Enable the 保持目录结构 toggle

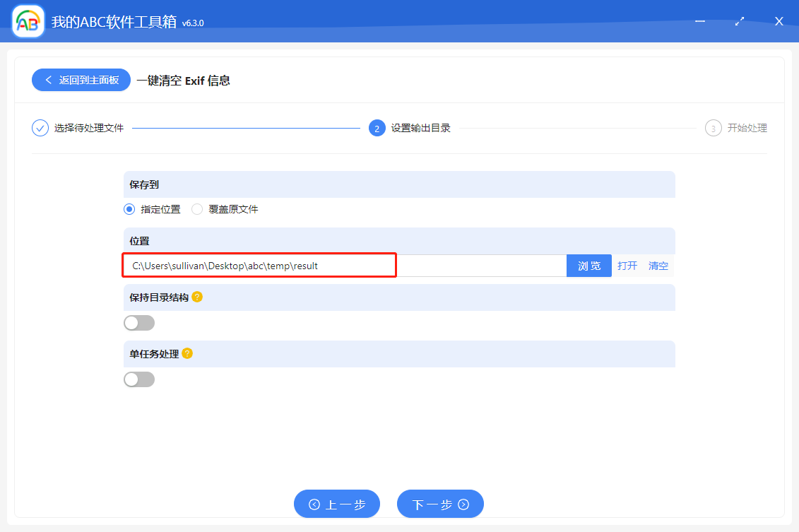point(139,322)
